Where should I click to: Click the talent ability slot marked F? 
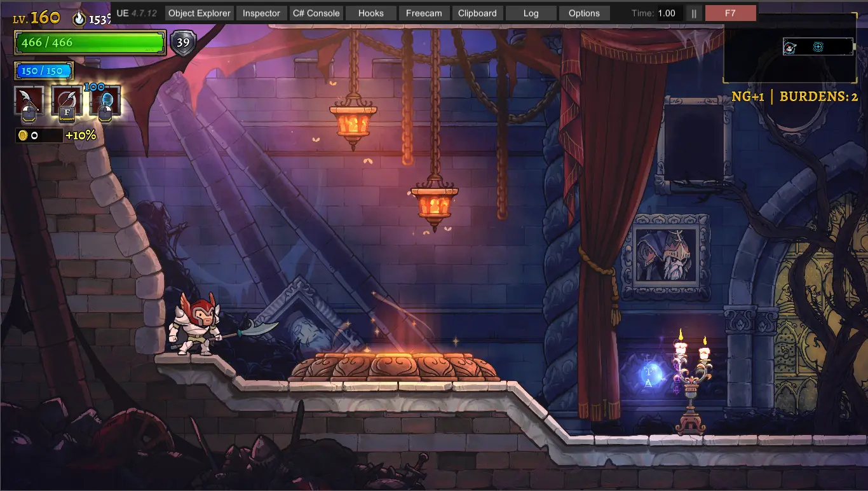tap(67, 102)
